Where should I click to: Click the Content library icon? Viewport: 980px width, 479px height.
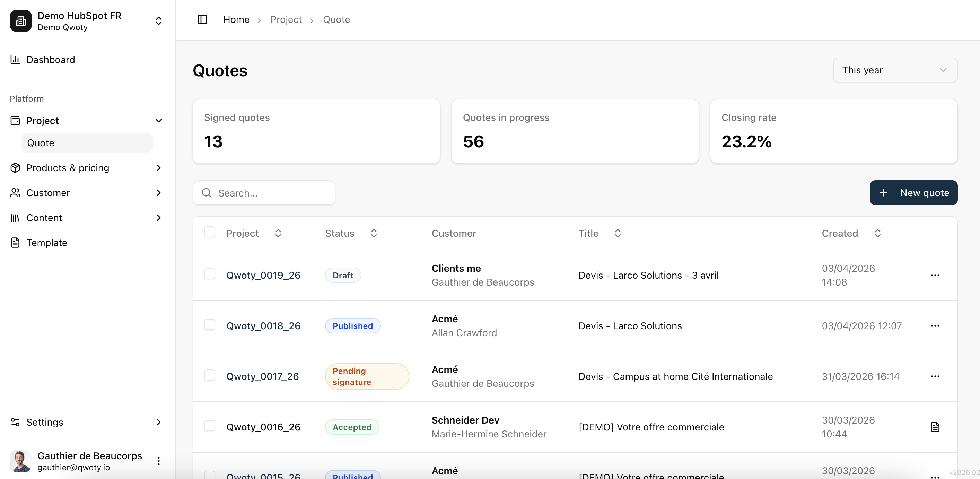[15, 218]
